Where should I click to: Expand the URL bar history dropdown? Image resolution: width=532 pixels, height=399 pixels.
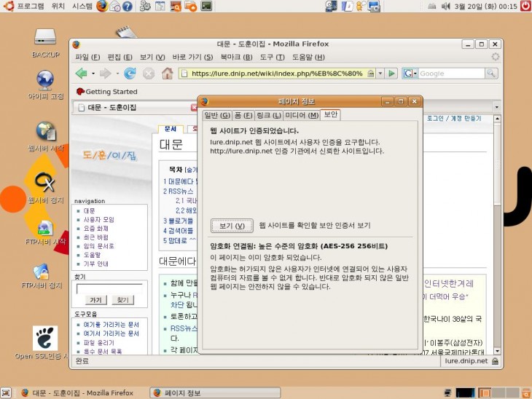(x=380, y=74)
